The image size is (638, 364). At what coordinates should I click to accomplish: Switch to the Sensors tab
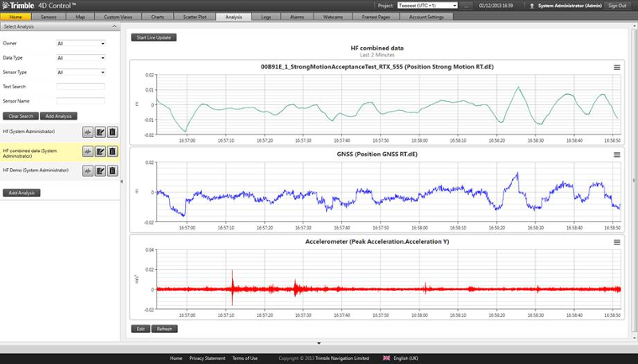(49, 17)
